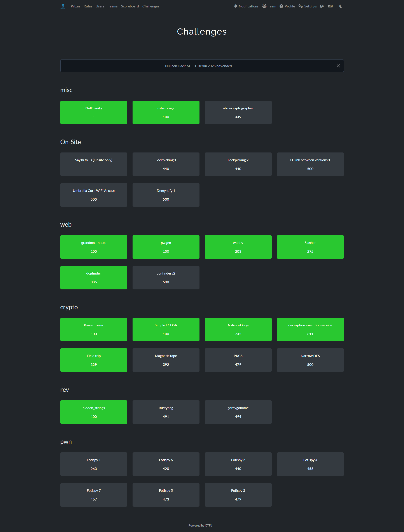Open the Rustyflag challenge
Viewport: 404px width, 532px height.
click(x=166, y=412)
